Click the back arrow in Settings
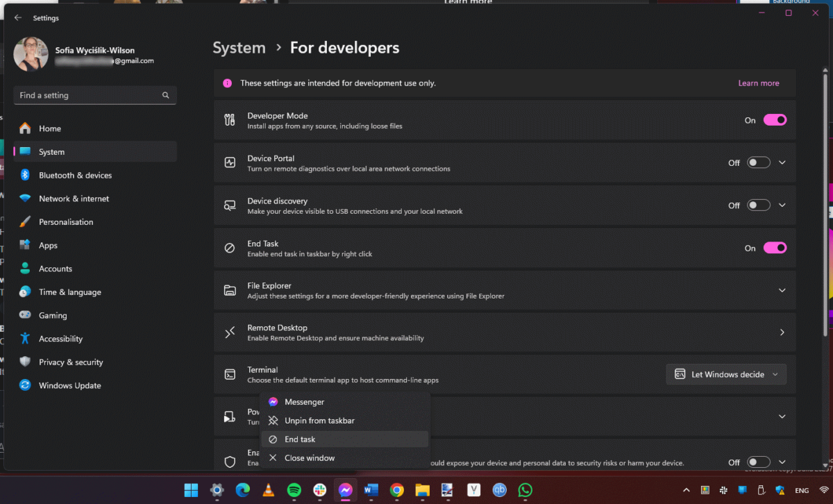Image resolution: width=833 pixels, height=504 pixels. pos(17,17)
